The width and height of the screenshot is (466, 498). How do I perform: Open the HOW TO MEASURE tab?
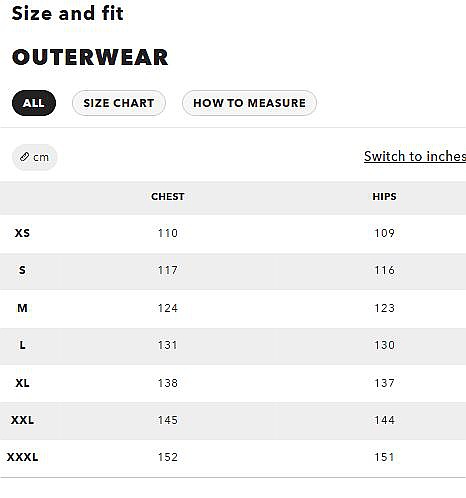[x=249, y=103]
